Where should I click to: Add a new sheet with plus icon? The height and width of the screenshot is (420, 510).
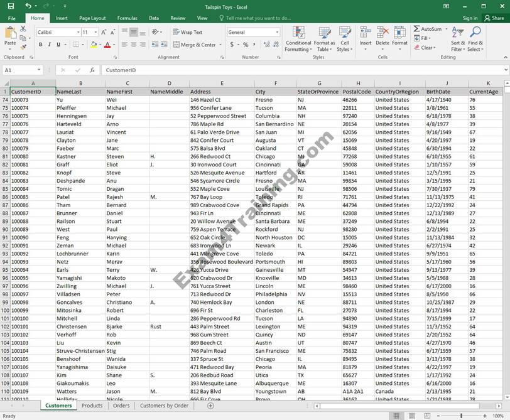coord(210,406)
